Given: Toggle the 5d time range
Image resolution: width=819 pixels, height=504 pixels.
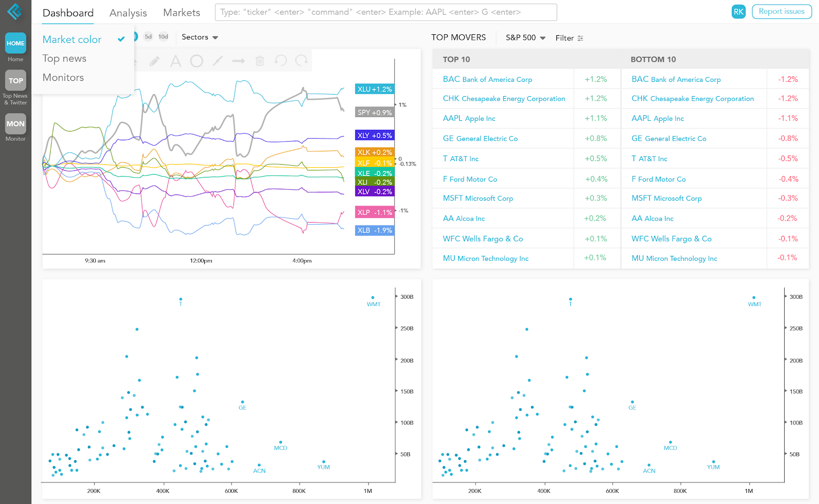Looking at the screenshot, I should (148, 37).
